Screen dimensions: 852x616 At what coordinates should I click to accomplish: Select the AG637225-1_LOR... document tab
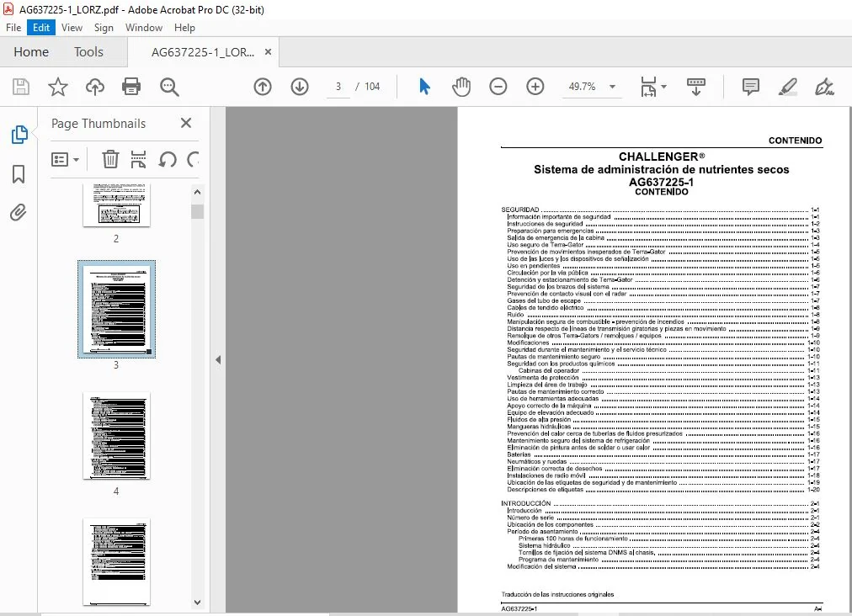203,52
